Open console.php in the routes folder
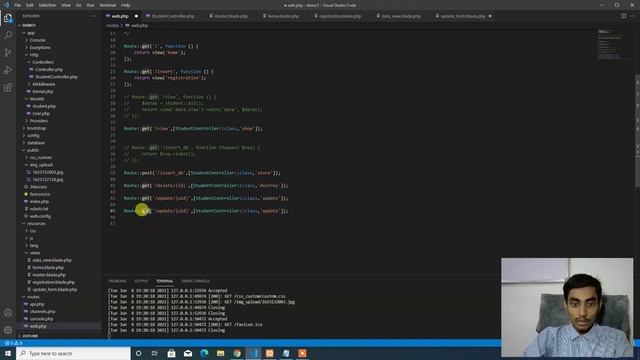This screenshot has height=360, width=640. (41, 319)
